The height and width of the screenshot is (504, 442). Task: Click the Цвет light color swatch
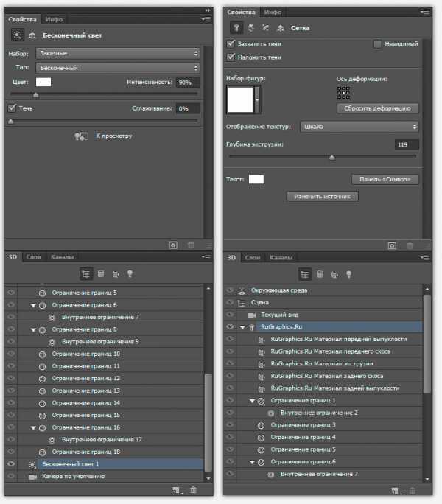[43, 82]
